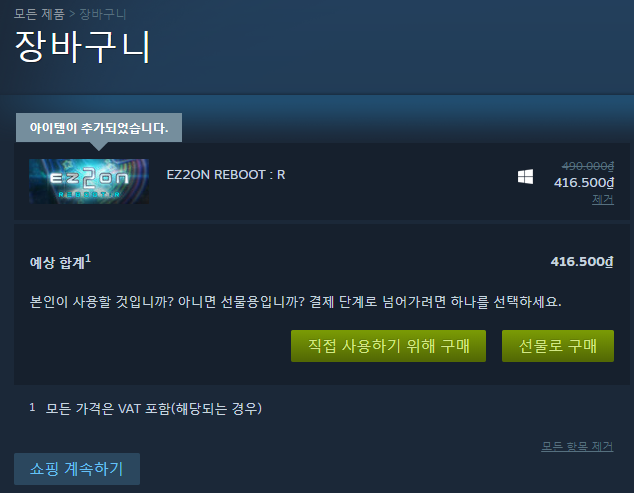Click the 본인이 사용할 것입니까 prompt text
Viewport: 634px width, 493px height.
pos(295,302)
